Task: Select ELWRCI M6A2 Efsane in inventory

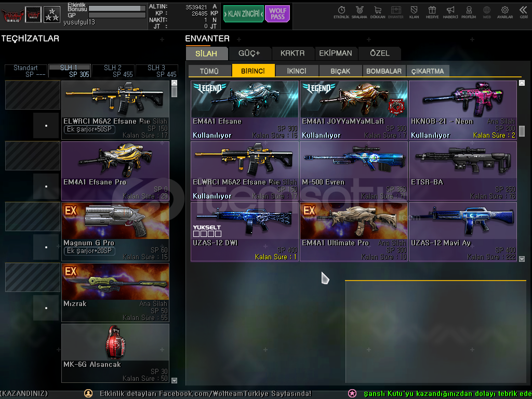Action: click(x=245, y=170)
